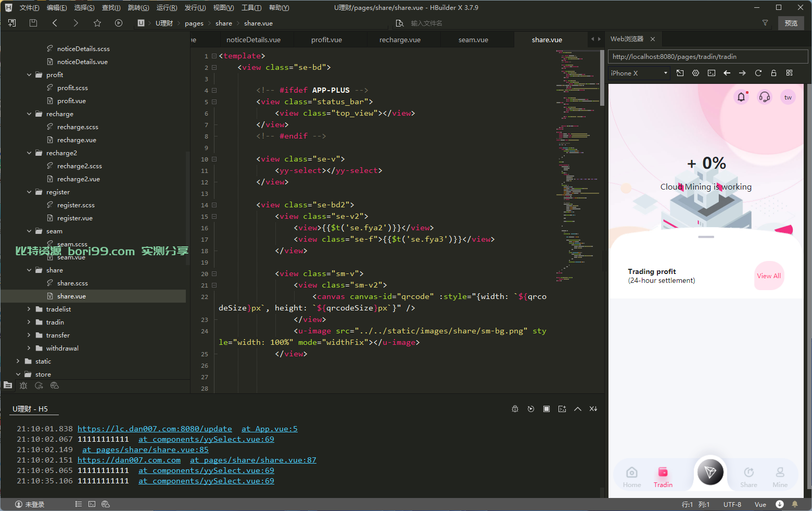The height and width of the screenshot is (511, 812).
Task: Open the 'at App.vue:5' console link
Action: (270, 429)
